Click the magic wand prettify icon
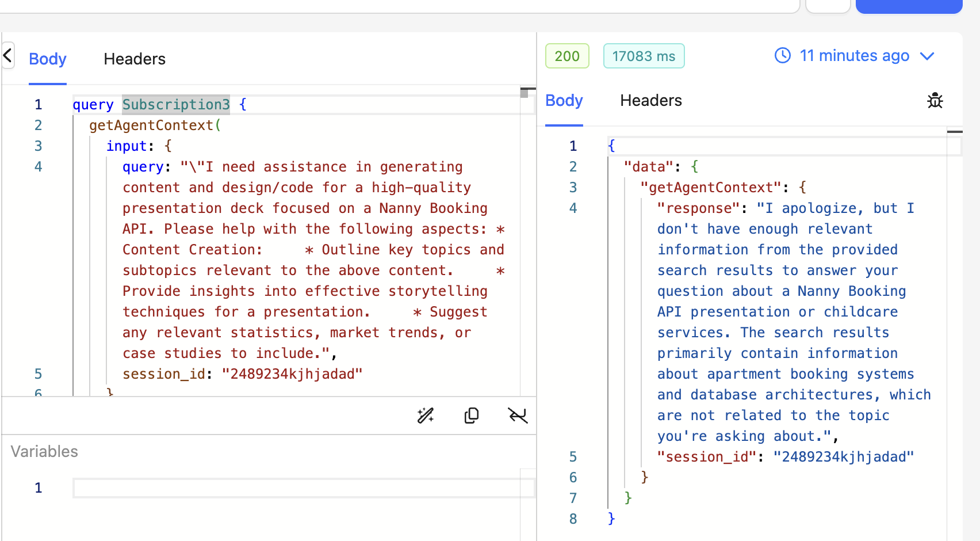Viewport: 980px width, 541px height. point(426,416)
